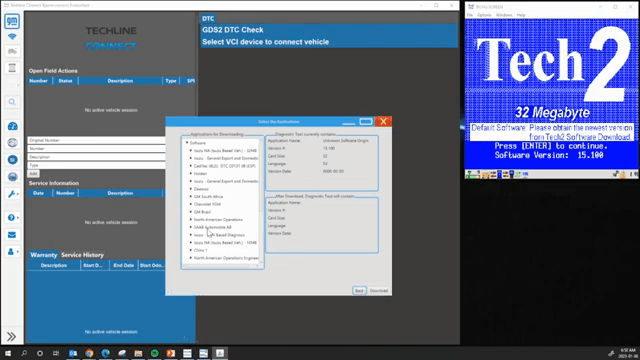Open the wrench tools icon

(12, 194)
